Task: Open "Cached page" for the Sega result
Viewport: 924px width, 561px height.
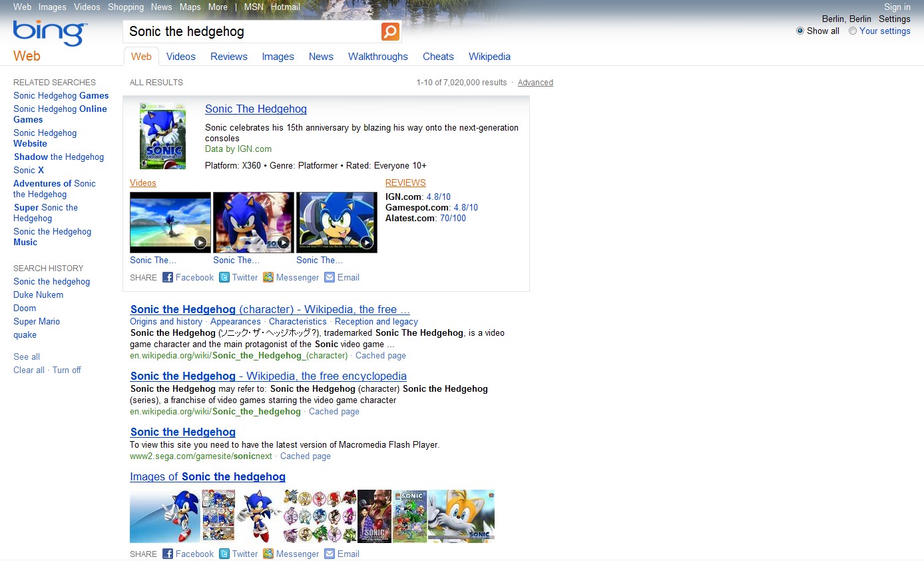Action: pyautogui.click(x=305, y=456)
